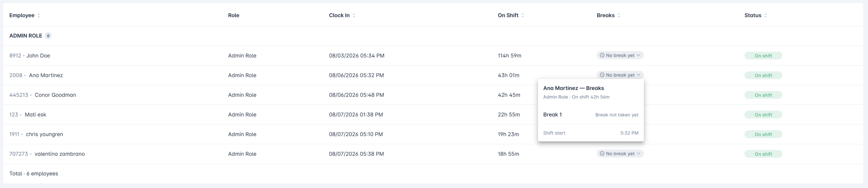Click John Doe's On shift status badge
The width and height of the screenshot is (868, 188).
[x=763, y=56]
